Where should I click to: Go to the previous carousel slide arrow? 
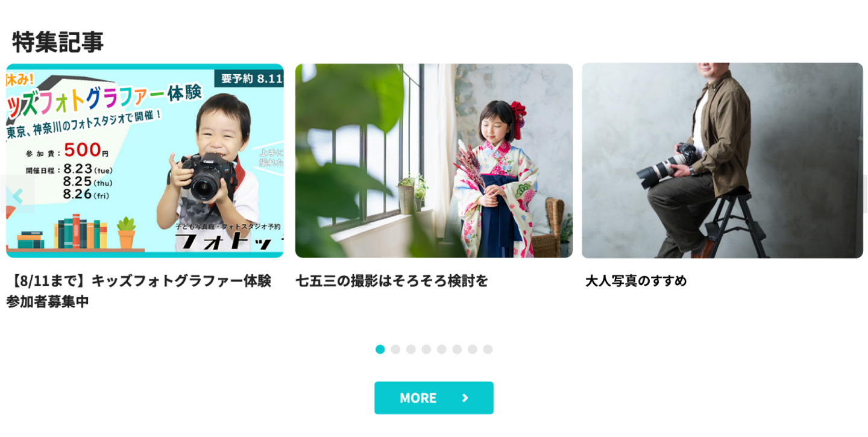[x=17, y=195]
